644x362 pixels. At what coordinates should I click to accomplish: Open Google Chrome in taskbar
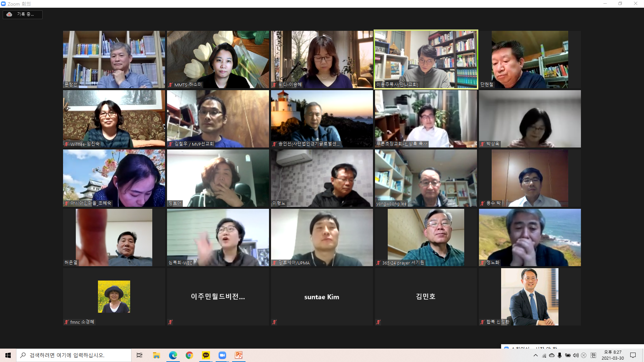(x=189, y=355)
